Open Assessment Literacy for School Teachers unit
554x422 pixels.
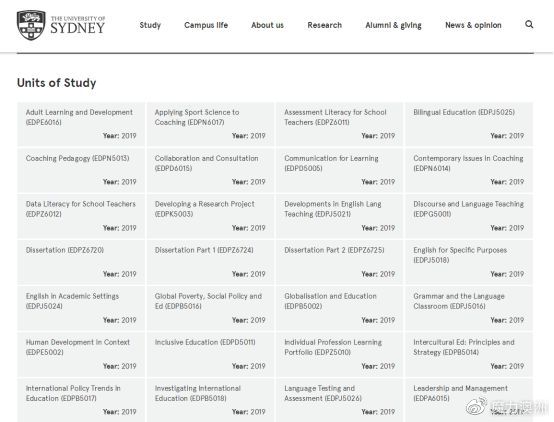[x=340, y=124]
